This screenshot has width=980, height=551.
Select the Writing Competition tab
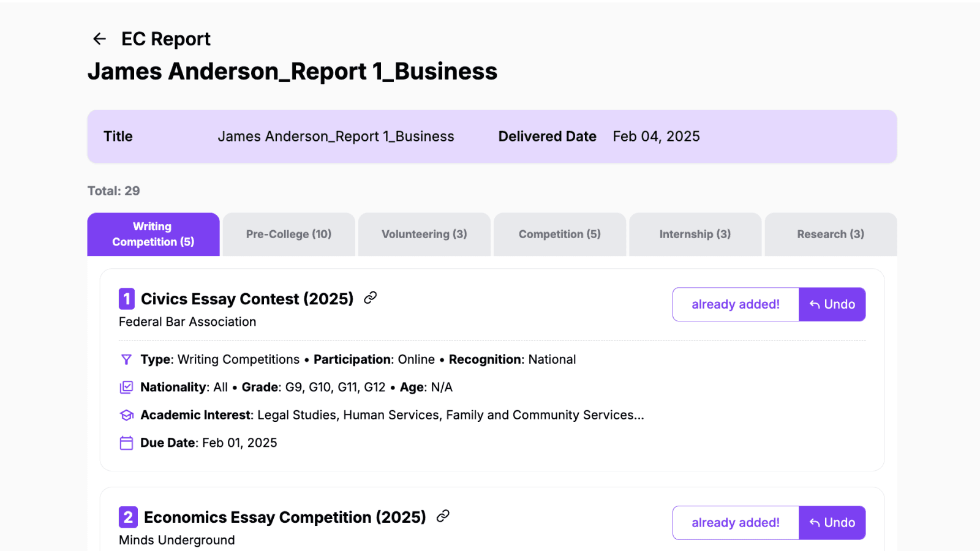click(153, 234)
